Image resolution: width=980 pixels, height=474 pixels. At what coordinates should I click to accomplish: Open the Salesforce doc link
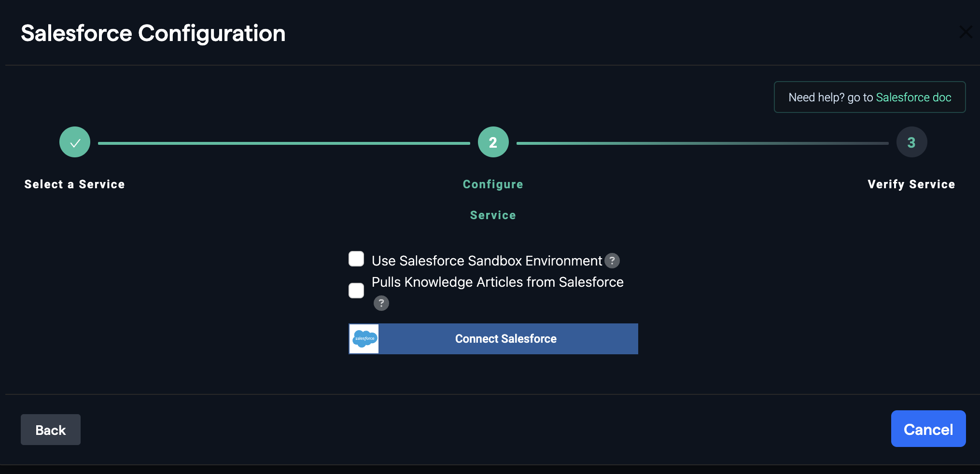pyautogui.click(x=914, y=97)
